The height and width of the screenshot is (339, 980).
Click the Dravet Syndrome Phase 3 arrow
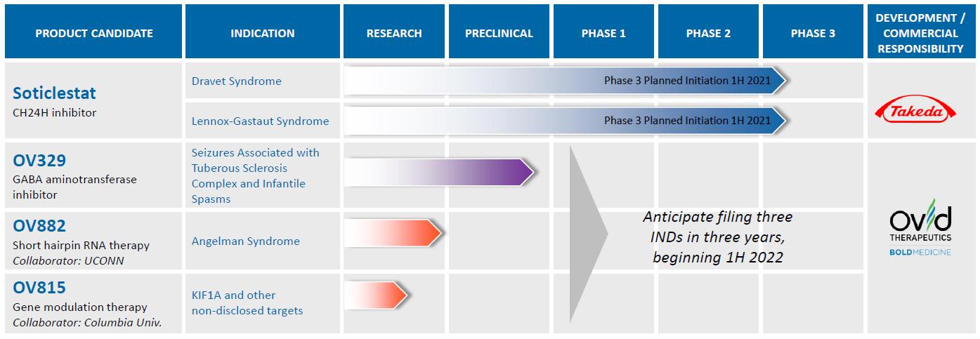pos(562,81)
